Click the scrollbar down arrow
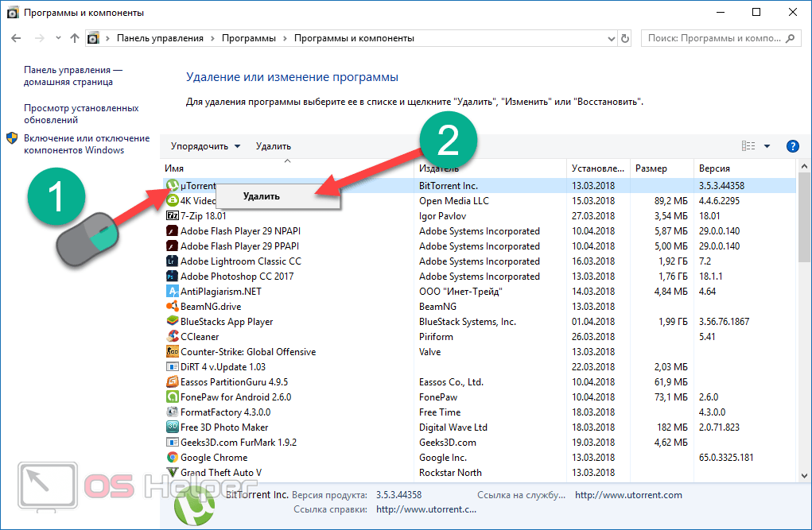 tap(804, 475)
